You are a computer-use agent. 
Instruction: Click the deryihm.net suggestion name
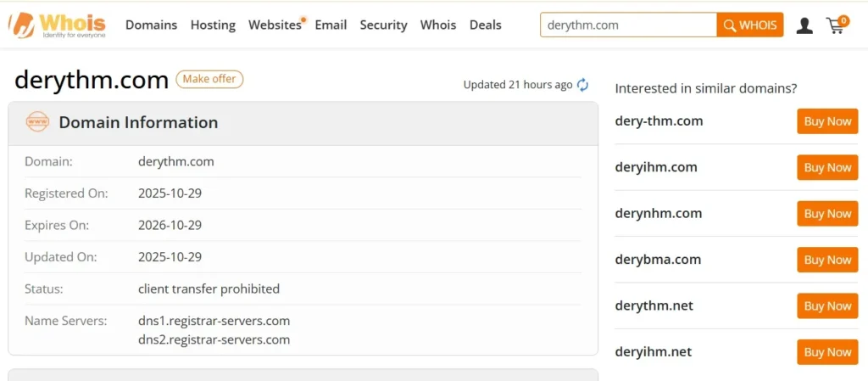point(654,351)
